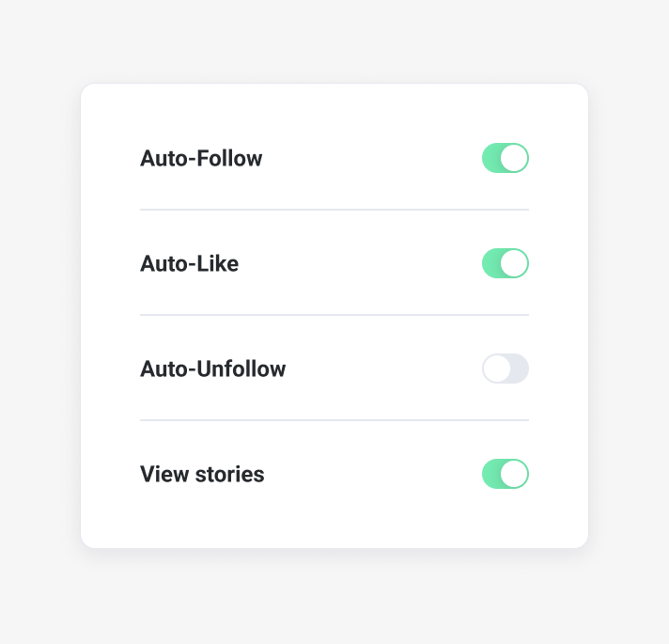Click gray track of Auto-Unfollow toggle
The width and height of the screenshot is (669, 644).
520,369
